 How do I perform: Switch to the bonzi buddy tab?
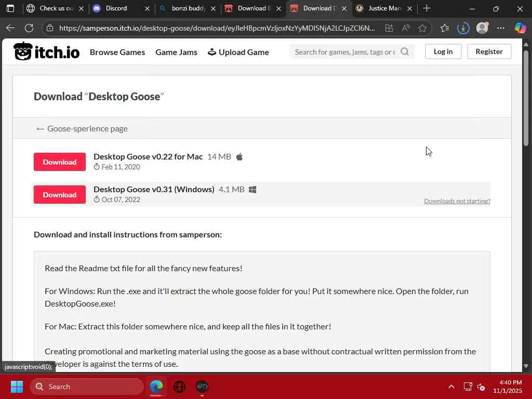pyautogui.click(x=187, y=8)
